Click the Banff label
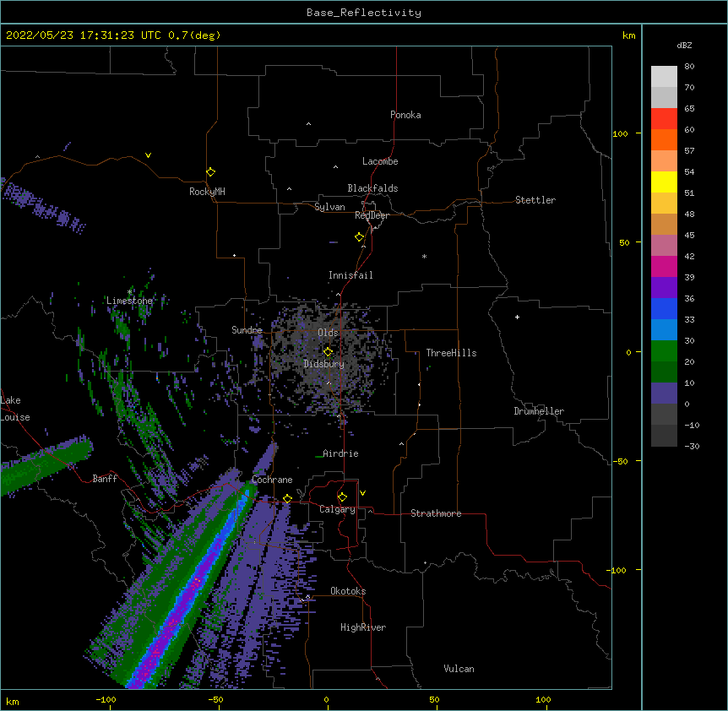Screen dimensions: 728x711 [x=105, y=479]
